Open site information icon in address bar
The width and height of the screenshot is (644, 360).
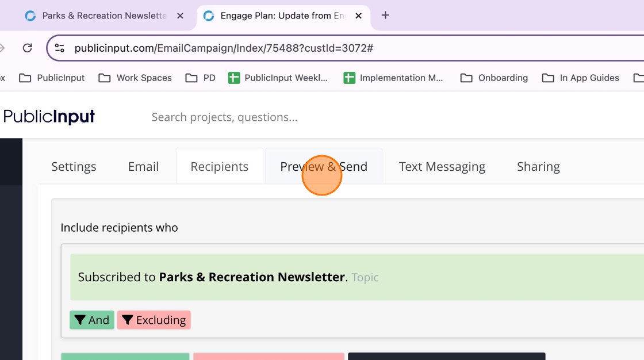coord(60,48)
